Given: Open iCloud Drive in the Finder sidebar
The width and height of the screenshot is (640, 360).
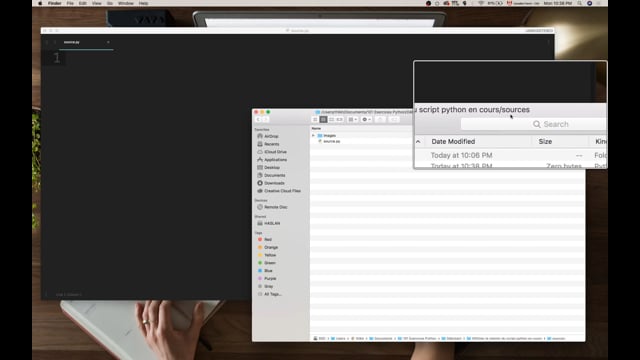Looking at the screenshot, I should tap(272, 152).
